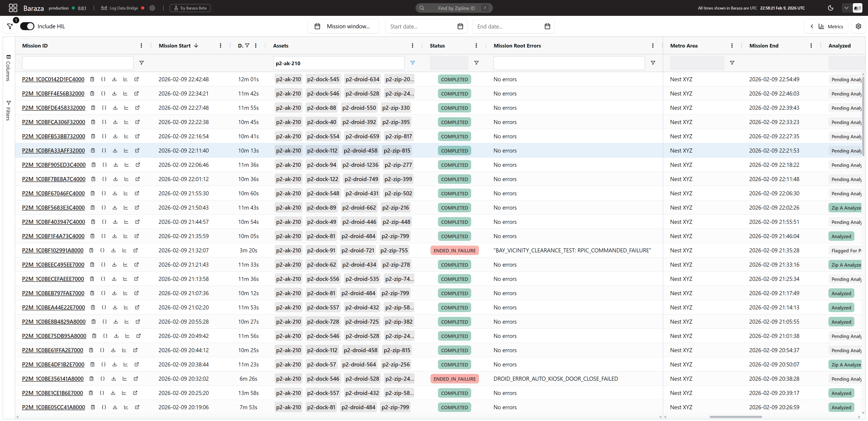Toggle dark mode with the moon icon
868x421 pixels.
[831, 8]
